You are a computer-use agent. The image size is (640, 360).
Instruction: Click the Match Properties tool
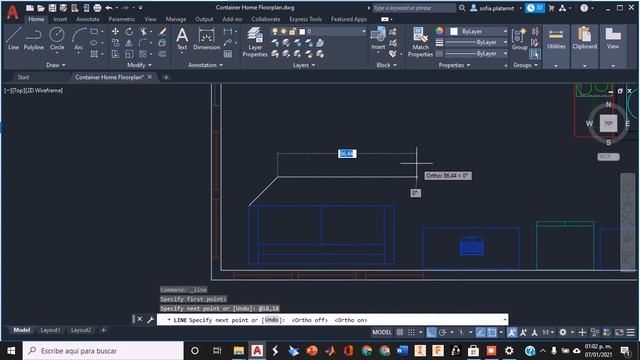[x=420, y=42]
